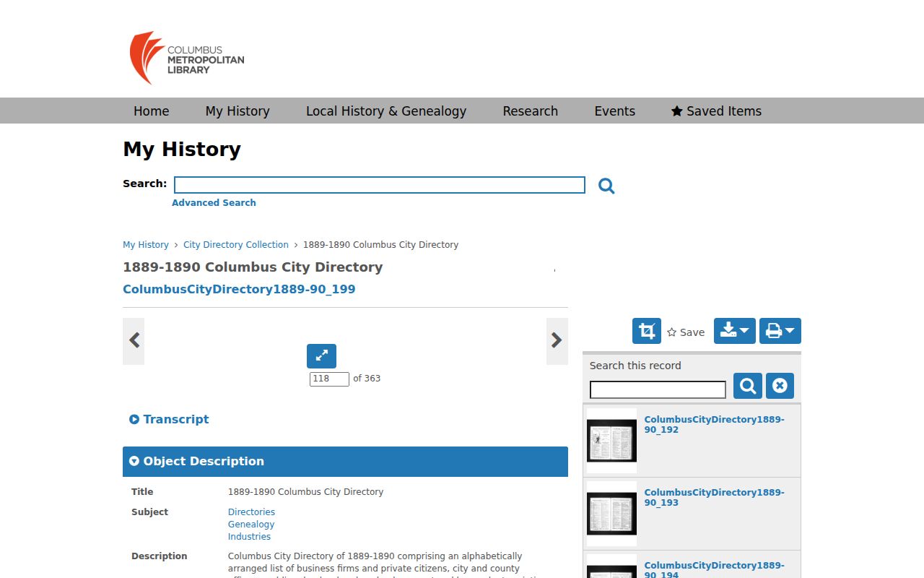Click the Genealogy subject link
924x578 pixels.
pos(251,525)
